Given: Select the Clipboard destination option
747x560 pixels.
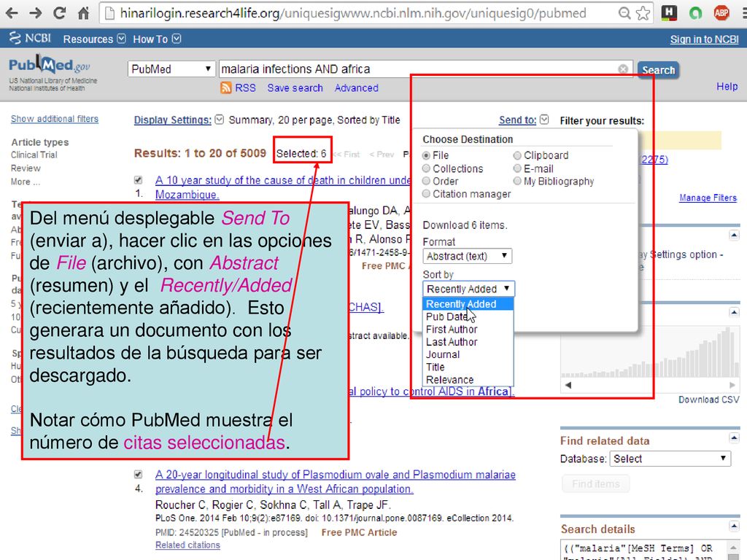Looking at the screenshot, I should pos(517,156).
